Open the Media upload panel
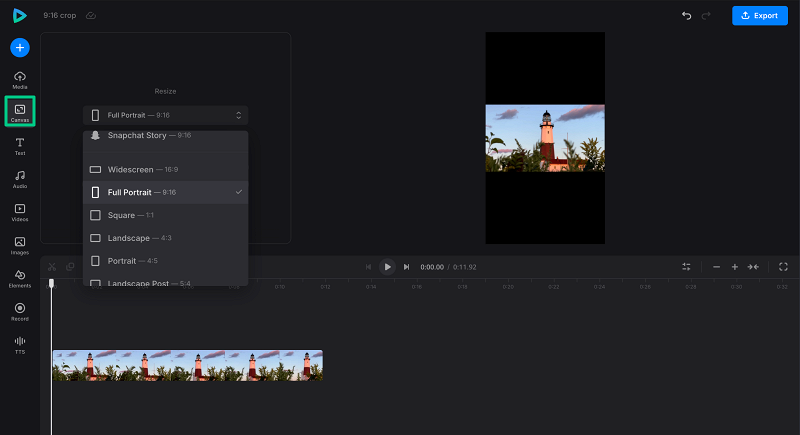 click(20, 80)
